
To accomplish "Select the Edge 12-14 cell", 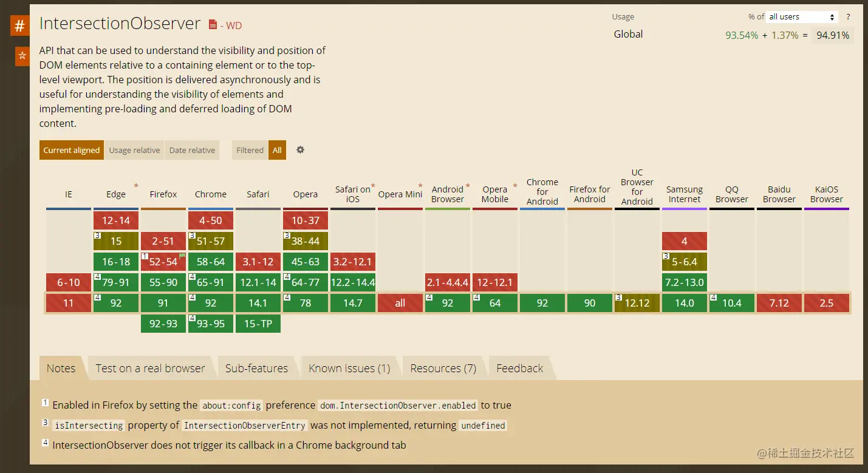I will click(116, 220).
